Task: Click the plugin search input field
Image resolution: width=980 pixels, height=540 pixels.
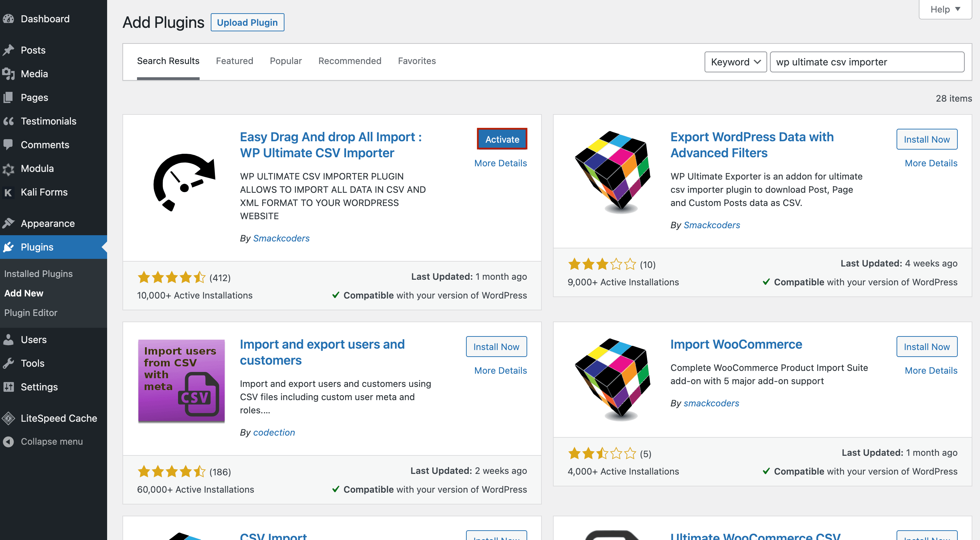Action: [x=867, y=62]
